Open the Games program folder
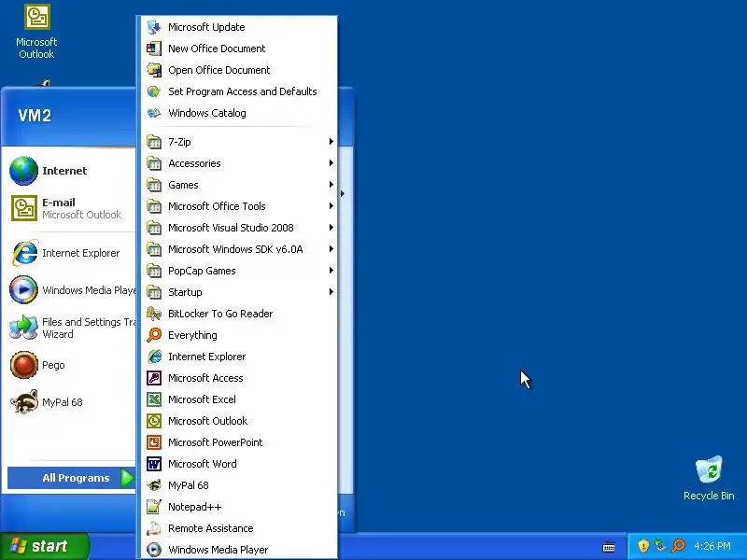 tap(240, 185)
